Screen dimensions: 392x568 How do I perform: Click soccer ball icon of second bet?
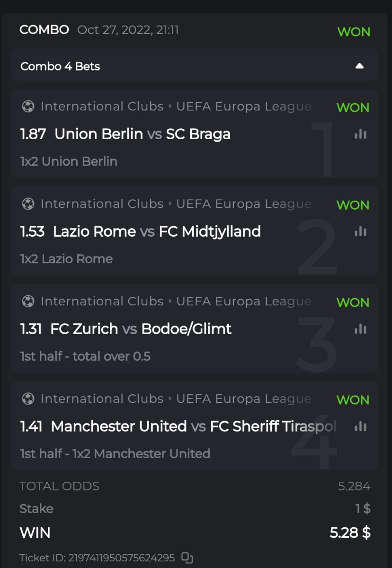pos(28,204)
